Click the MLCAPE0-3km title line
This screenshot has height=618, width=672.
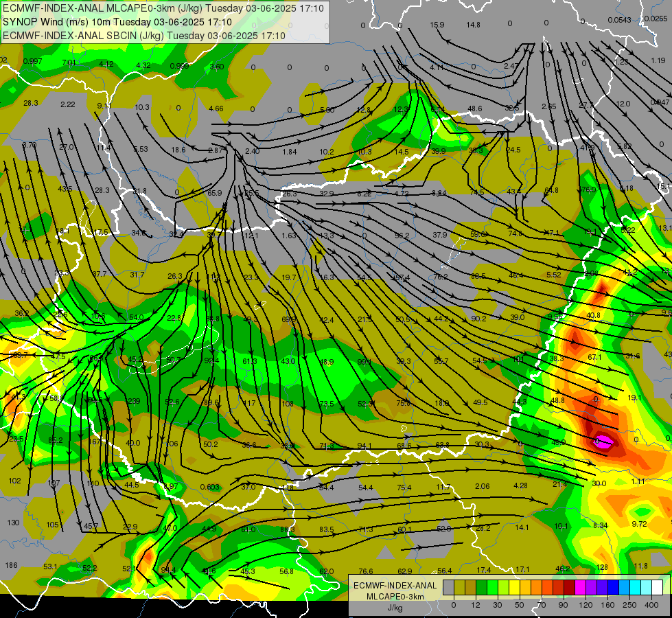(x=163, y=8)
